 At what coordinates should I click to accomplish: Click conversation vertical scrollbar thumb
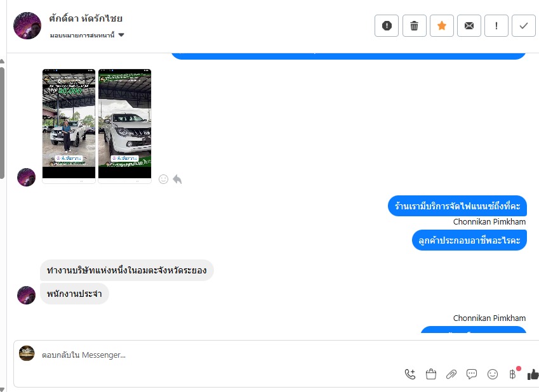[x=2, y=123]
